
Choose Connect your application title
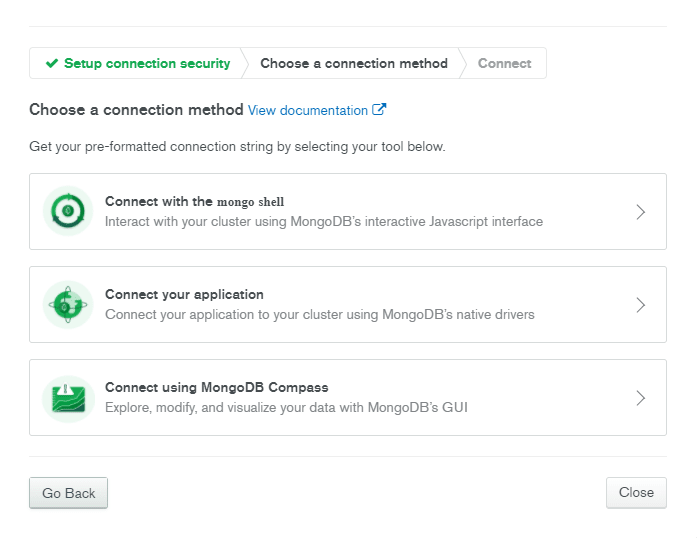tap(184, 294)
